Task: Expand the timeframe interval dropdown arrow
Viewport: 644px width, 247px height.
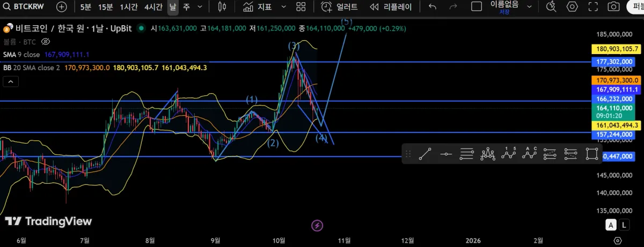Action: [200, 7]
